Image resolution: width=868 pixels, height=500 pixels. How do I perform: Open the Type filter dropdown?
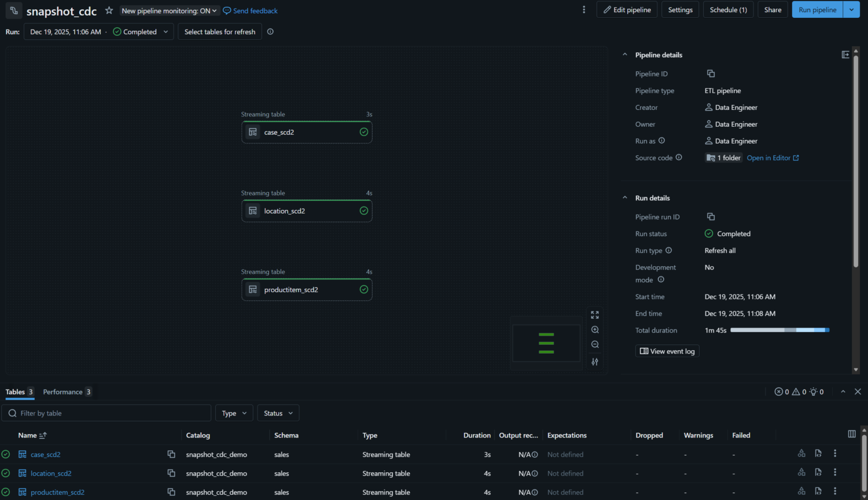(x=234, y=413)
